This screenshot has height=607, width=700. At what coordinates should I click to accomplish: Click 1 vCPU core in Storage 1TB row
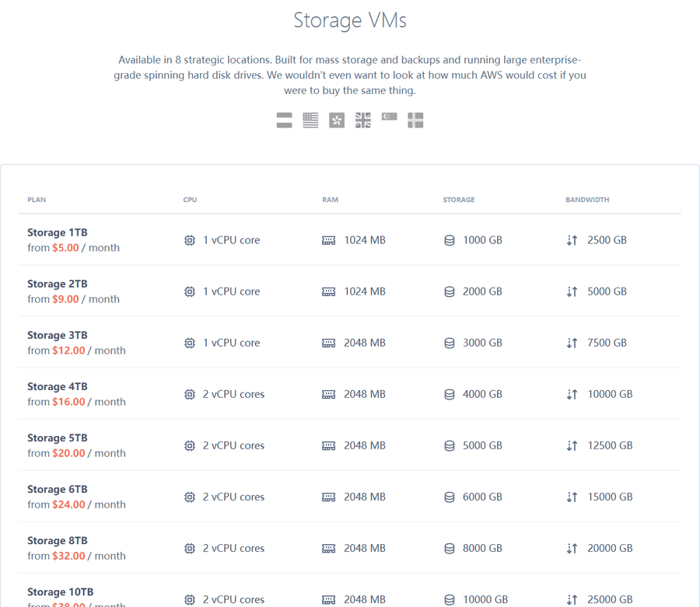(231, 240)
